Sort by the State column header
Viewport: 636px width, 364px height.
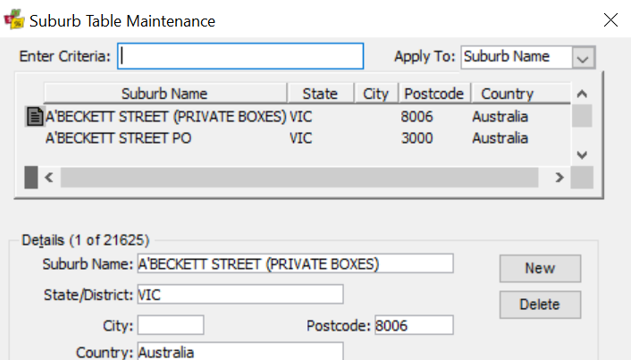tap(320, 93)
